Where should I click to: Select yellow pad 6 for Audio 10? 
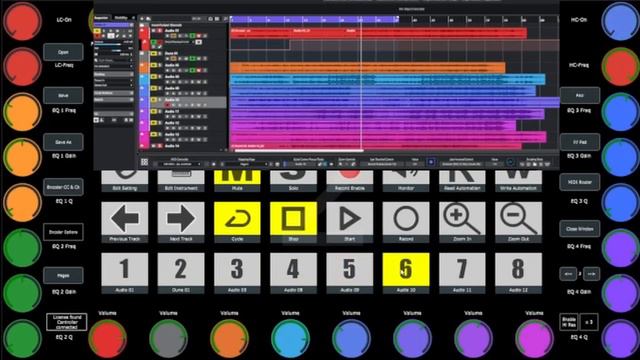click(x=406, y=273)
